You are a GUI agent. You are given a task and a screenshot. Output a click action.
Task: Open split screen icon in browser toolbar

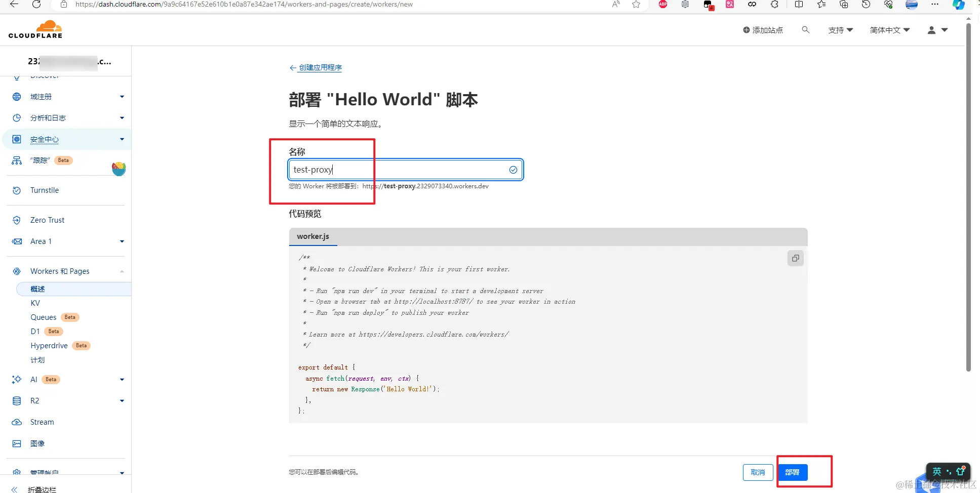pos(799,4)
